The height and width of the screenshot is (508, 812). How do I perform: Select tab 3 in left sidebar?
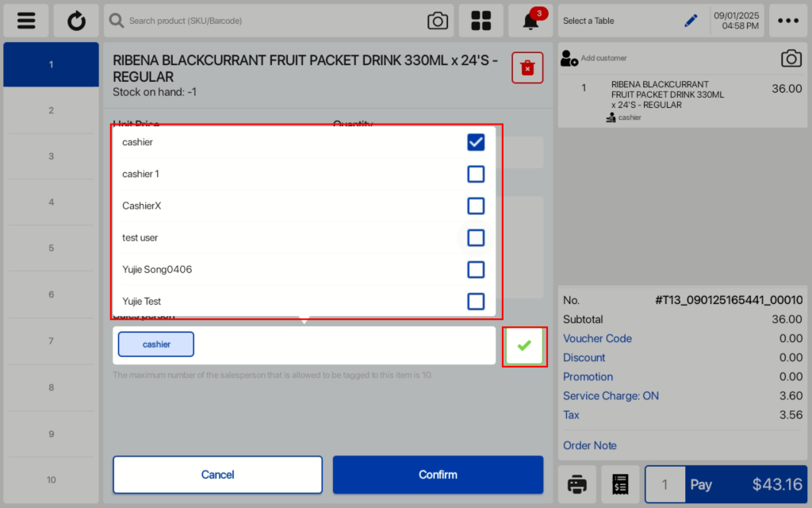click(51, 156)
